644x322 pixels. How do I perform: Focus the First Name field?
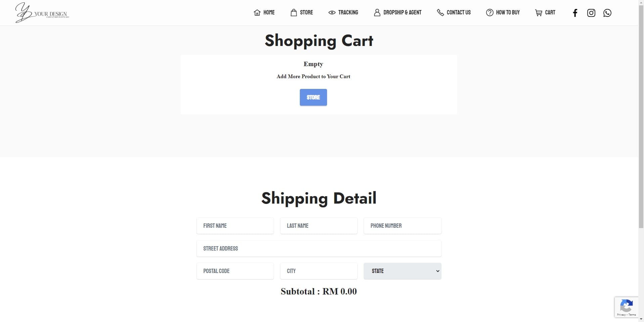(235, 226)
